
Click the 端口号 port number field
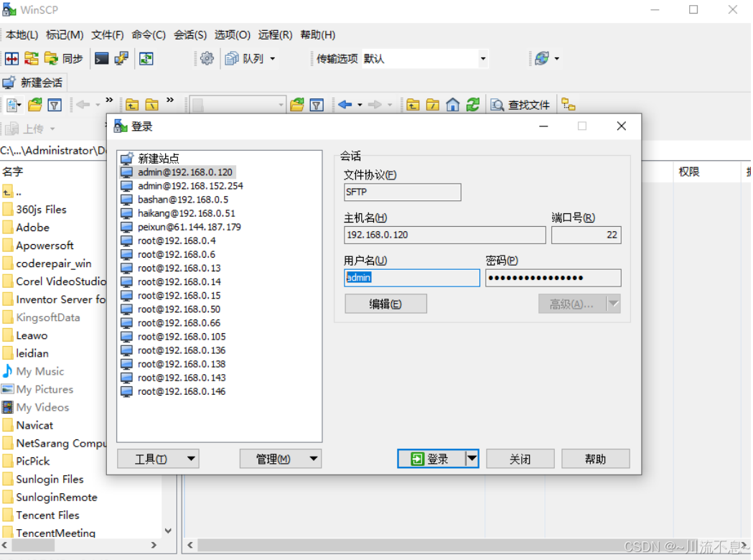pyautogui.click(x=586, y=235)
